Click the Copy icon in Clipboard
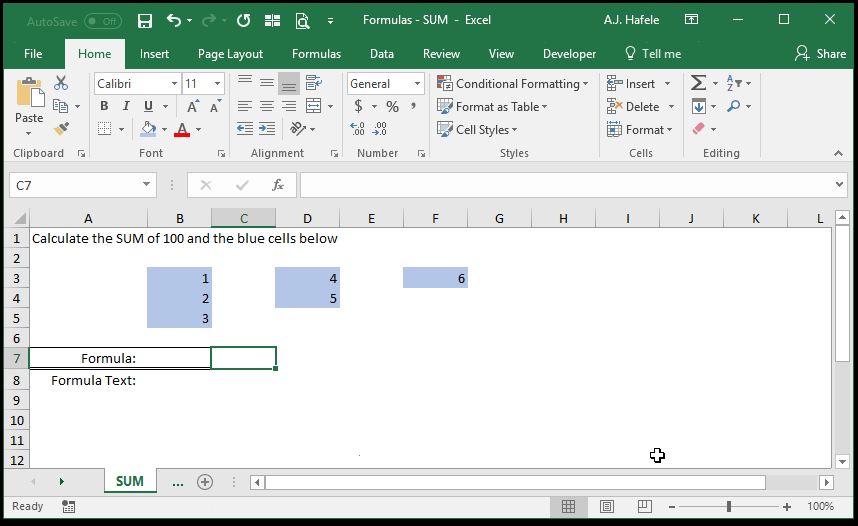Image resolution: width=858 pixels, height=526 pixels. [60, 106]
